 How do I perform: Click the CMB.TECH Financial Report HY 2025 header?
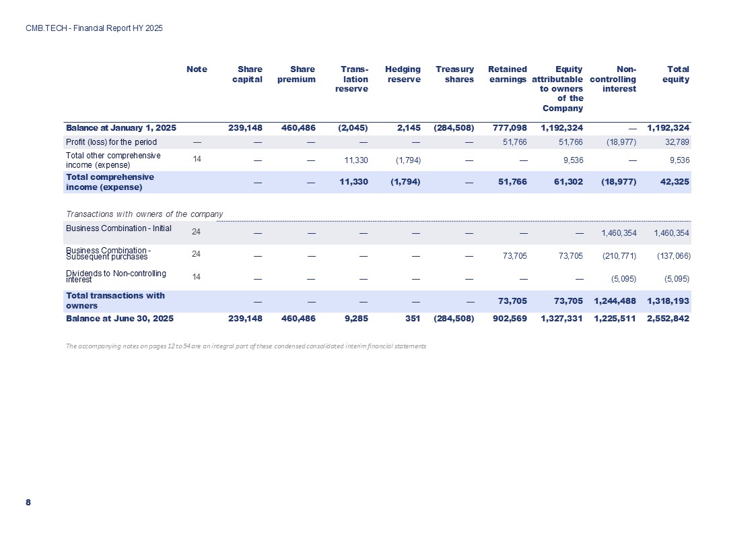pyautogui.click(x=94, y=28)
